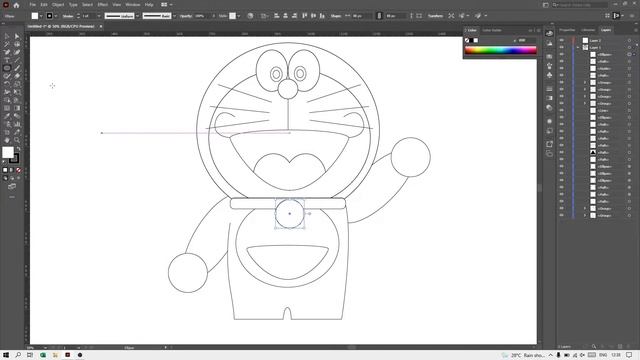
Task: Open the Window menu
Action: [x=133, y=5]
